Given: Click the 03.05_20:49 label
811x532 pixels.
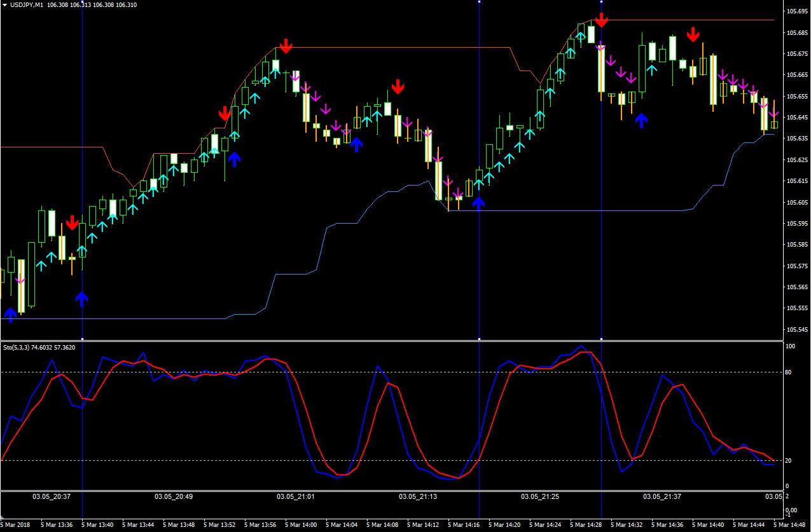Looking at the screenshot, I should click(174, 496).
